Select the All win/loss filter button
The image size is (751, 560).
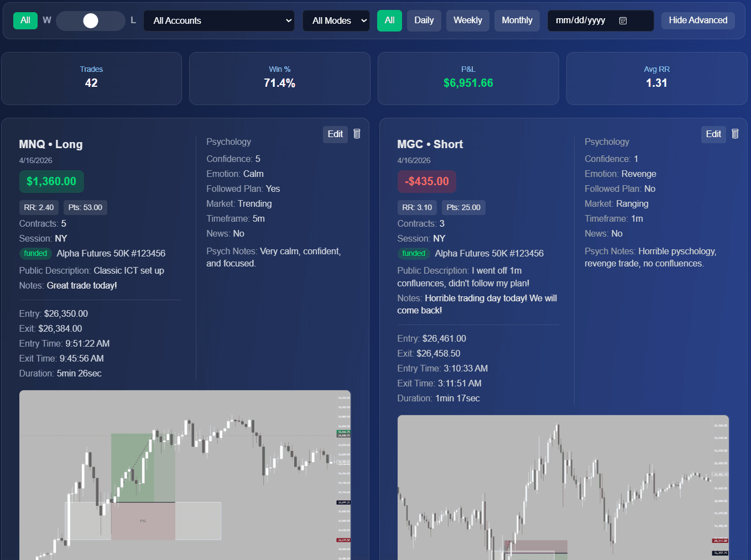click(25, 20)
